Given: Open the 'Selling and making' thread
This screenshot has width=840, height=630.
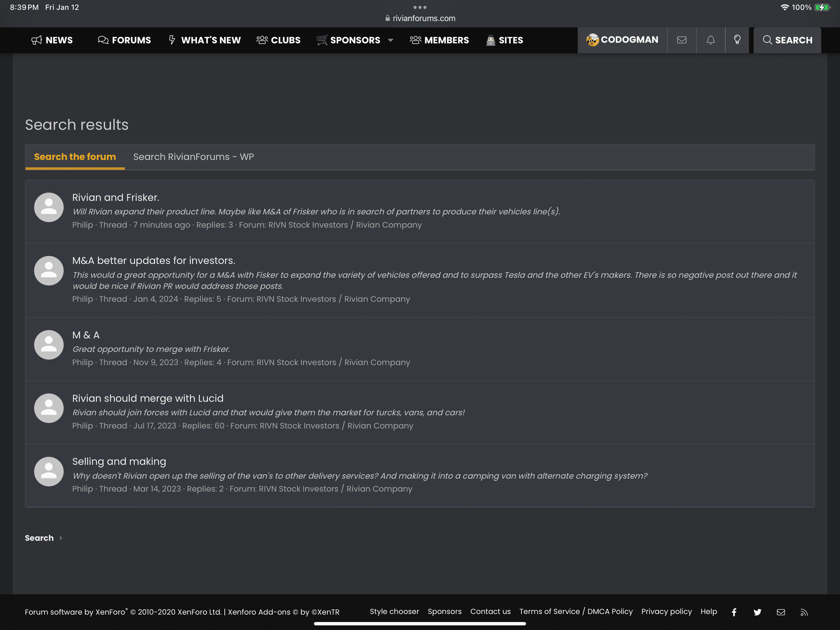Looking at the screenshot, I should pos(119,461).
